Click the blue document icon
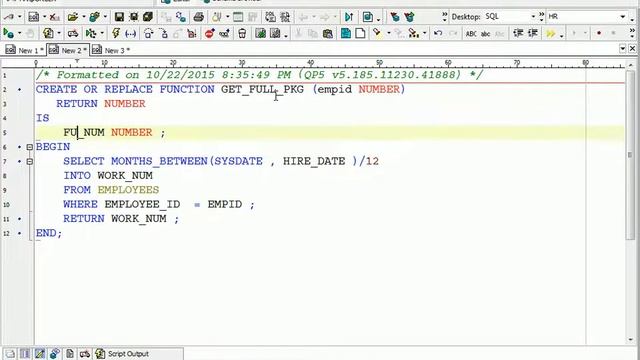Image resolution: width=640 pixels, height=360 pixels. click(x=346, y=33)
